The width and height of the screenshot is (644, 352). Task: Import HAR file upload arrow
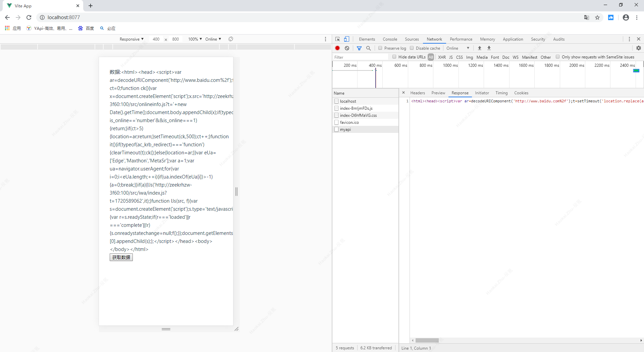coord(480,48)
